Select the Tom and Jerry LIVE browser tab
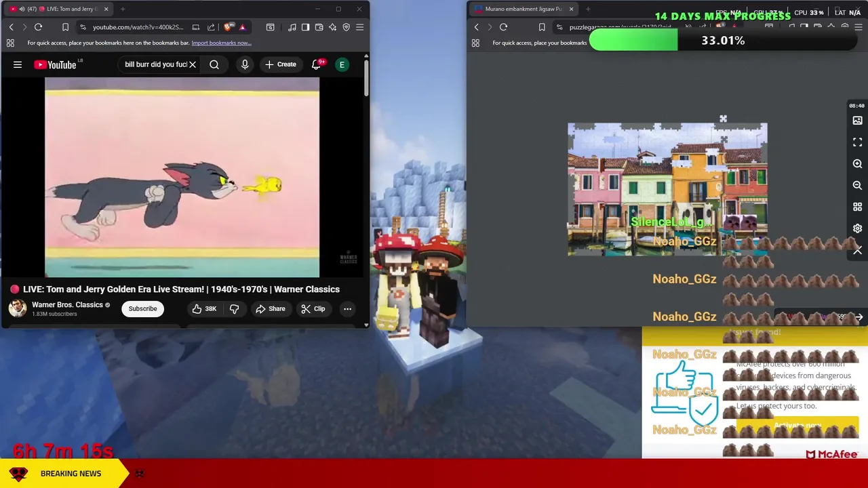This screenshot has height=488, width=868. [x=58, y=9]
